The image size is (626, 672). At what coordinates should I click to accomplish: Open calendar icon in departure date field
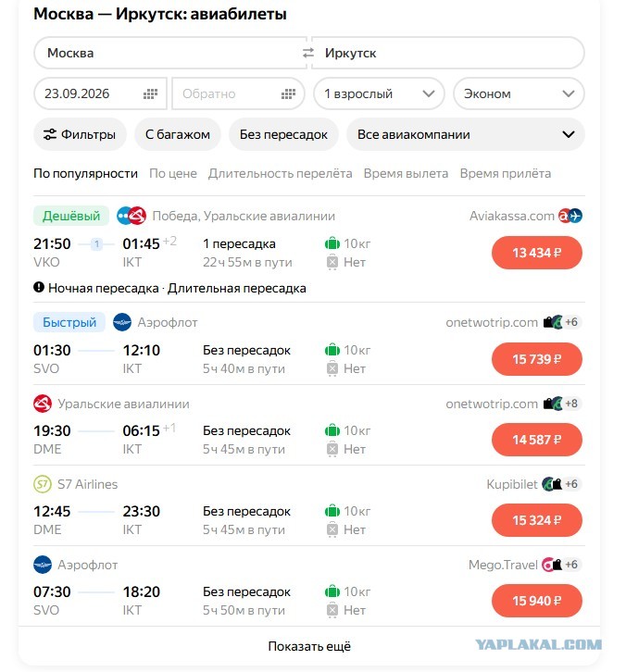[x=150, y=93]
